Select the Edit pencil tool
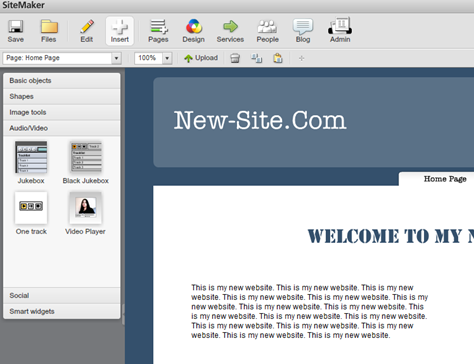 click(87, 27)
